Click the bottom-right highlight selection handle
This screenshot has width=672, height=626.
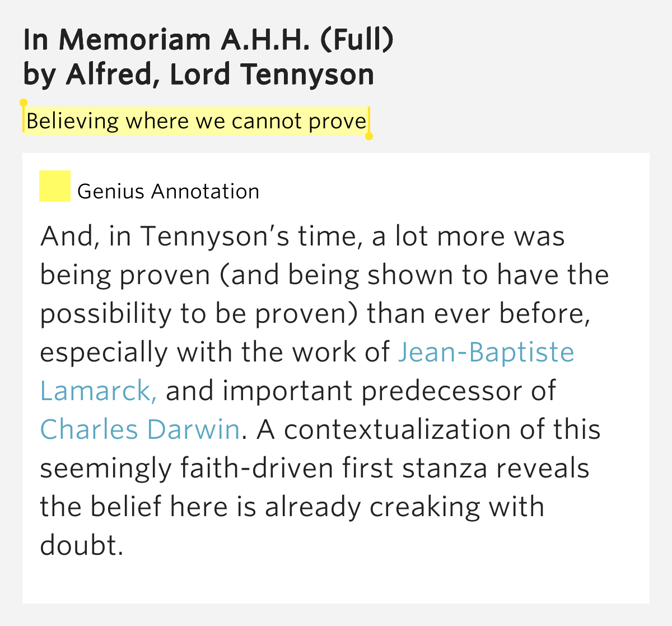pyautogui.click(x=369, y=136)
